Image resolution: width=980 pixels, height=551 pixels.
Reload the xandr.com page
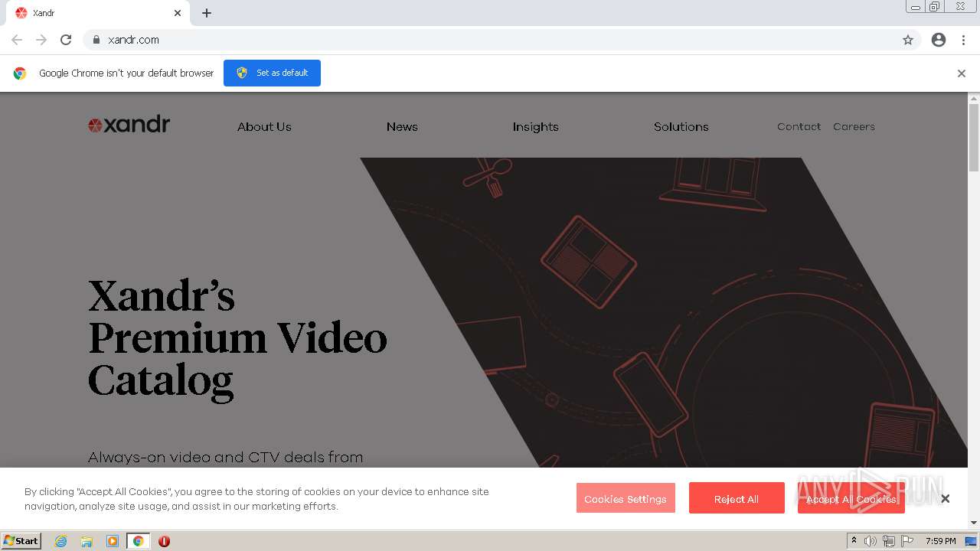66,40
